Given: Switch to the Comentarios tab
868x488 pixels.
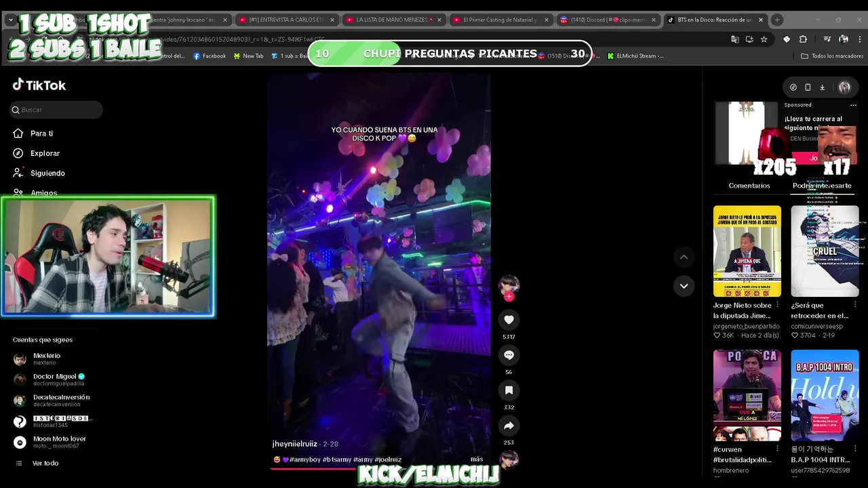Looking at the screenshot, I should [749, 186].
